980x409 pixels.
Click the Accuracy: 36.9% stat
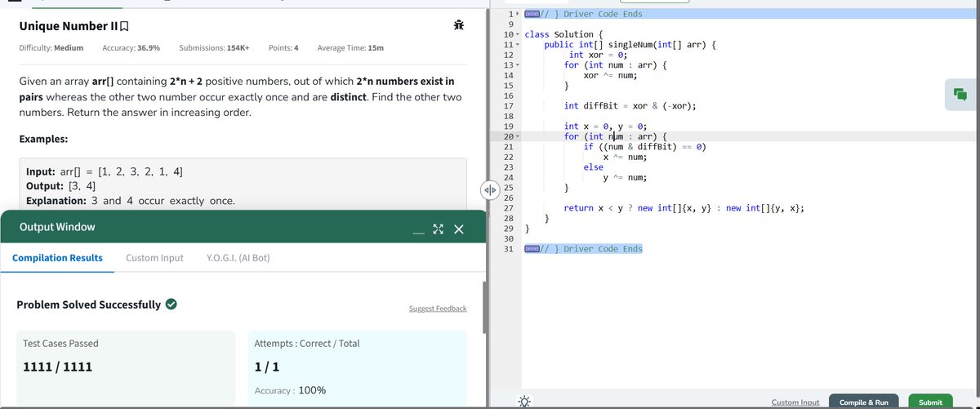pos(131,48)
